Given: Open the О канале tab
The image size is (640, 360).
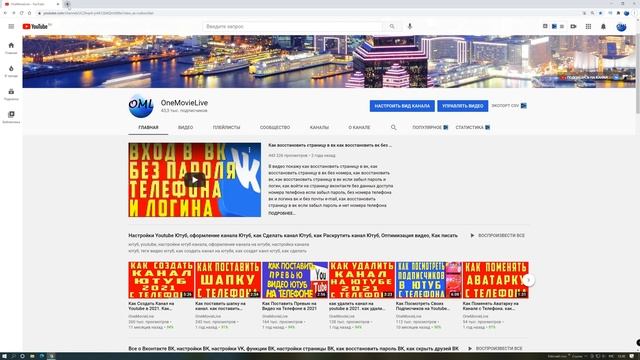Looking at the screenshot, I should click(359, 127).
